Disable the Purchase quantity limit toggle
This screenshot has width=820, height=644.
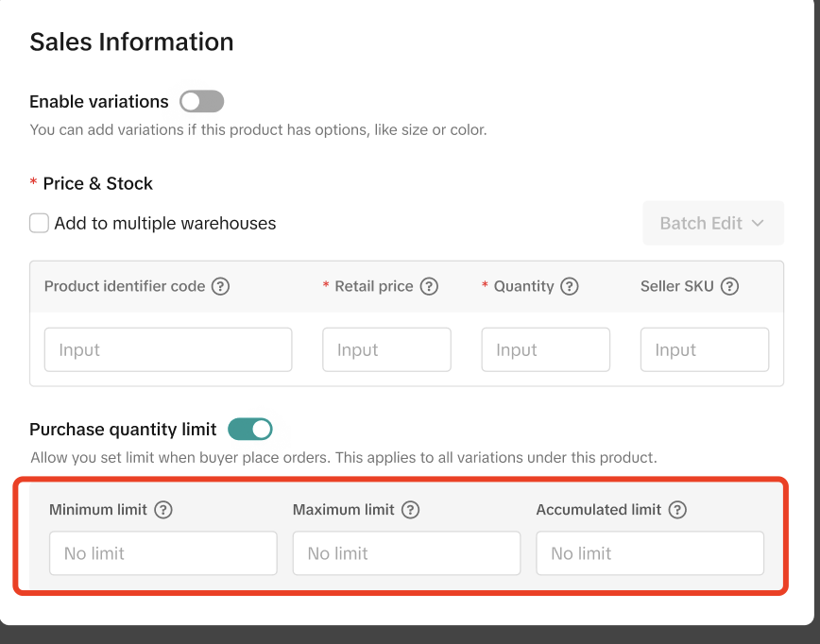point(250,430)
